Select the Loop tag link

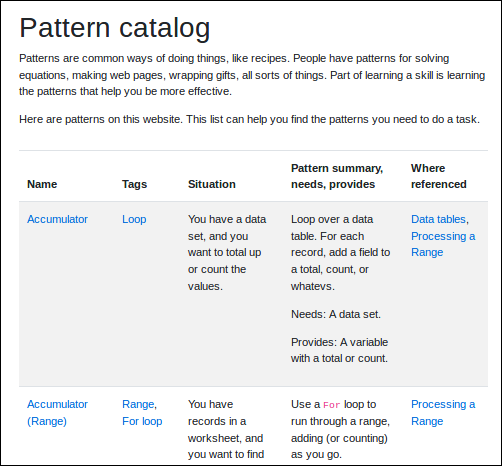[x=134, y=219]
